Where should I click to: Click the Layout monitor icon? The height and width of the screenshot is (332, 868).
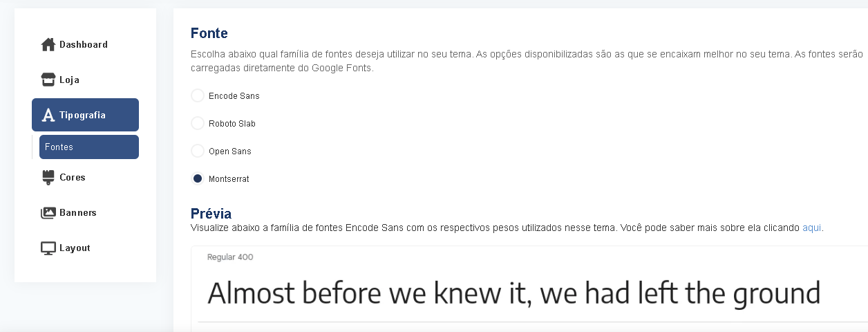coord(48,248)
